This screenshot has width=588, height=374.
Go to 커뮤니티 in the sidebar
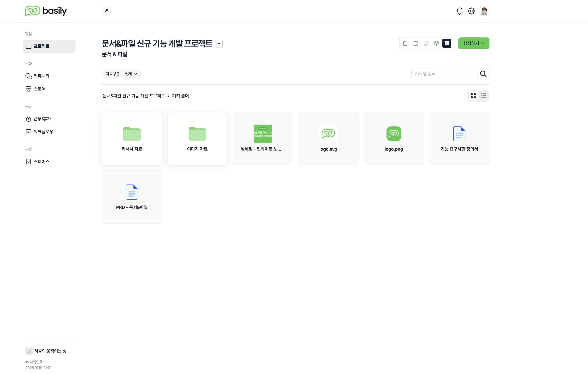coord(41,76)
